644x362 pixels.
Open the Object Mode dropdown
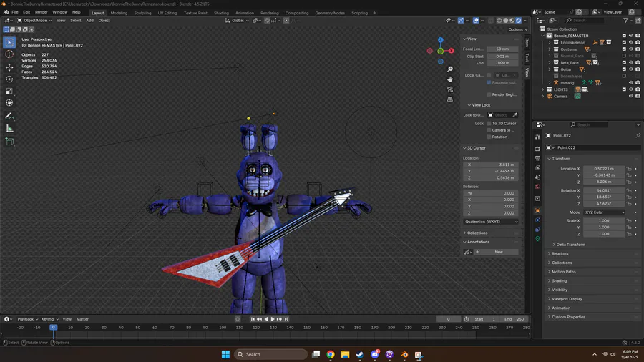[x=34, y=21]
